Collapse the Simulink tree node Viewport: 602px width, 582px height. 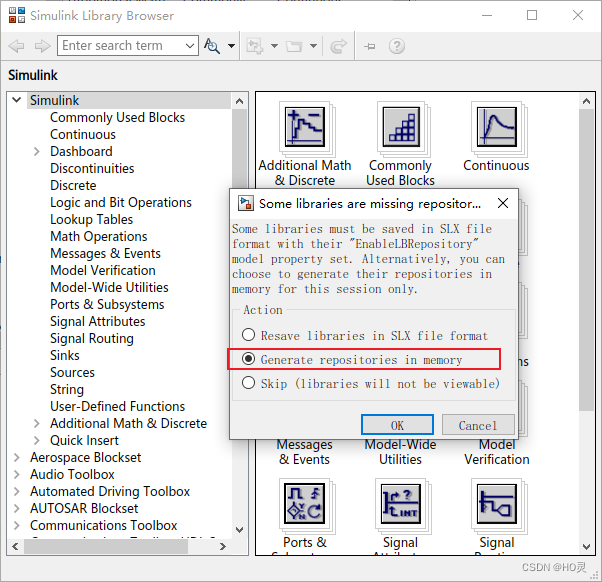click(x=17, y=100)
